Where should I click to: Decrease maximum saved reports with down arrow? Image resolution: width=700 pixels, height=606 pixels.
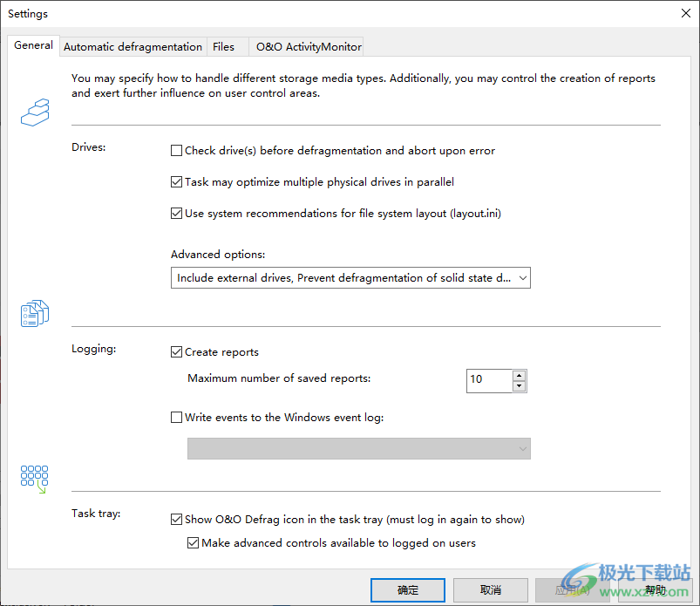(x=520, y=385)
